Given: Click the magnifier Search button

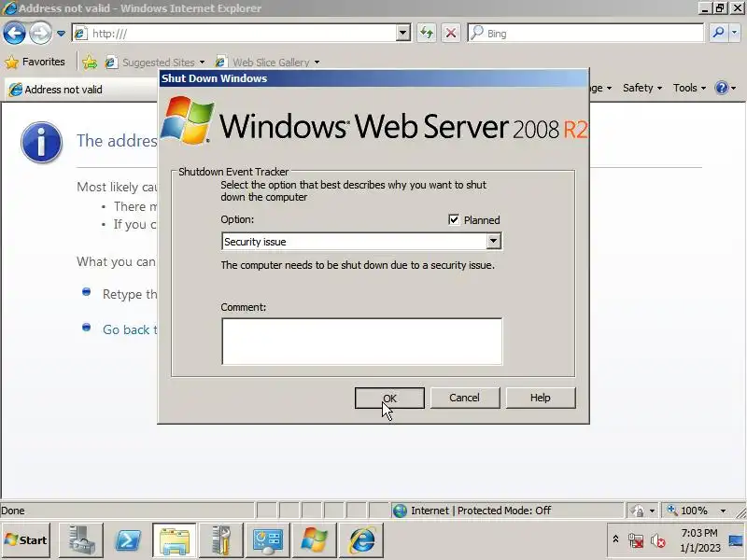Looking at the screenshot, I should point(718,33).
